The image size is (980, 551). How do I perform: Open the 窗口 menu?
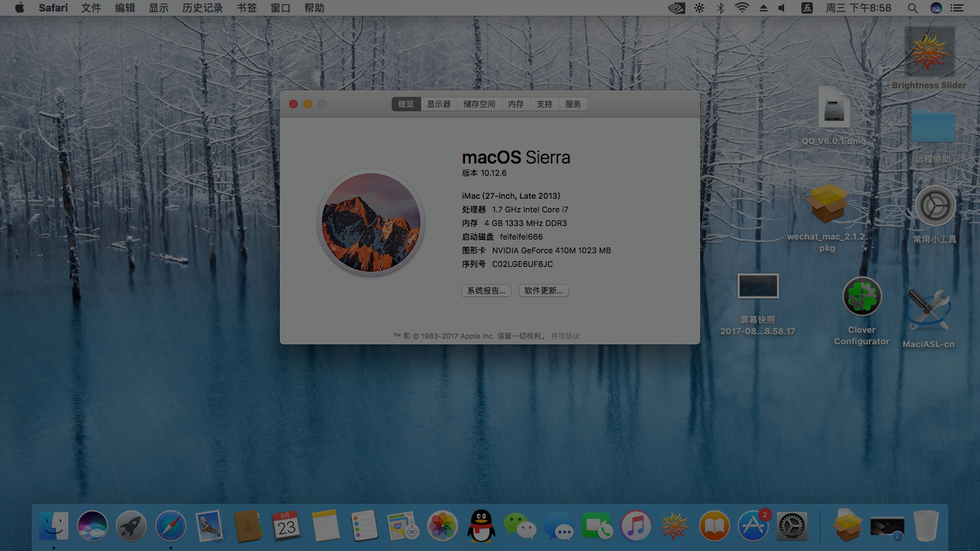[281, 8]
